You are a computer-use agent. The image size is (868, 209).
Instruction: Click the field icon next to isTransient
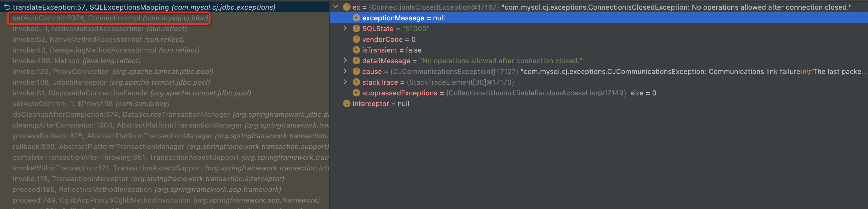point(356,50)
